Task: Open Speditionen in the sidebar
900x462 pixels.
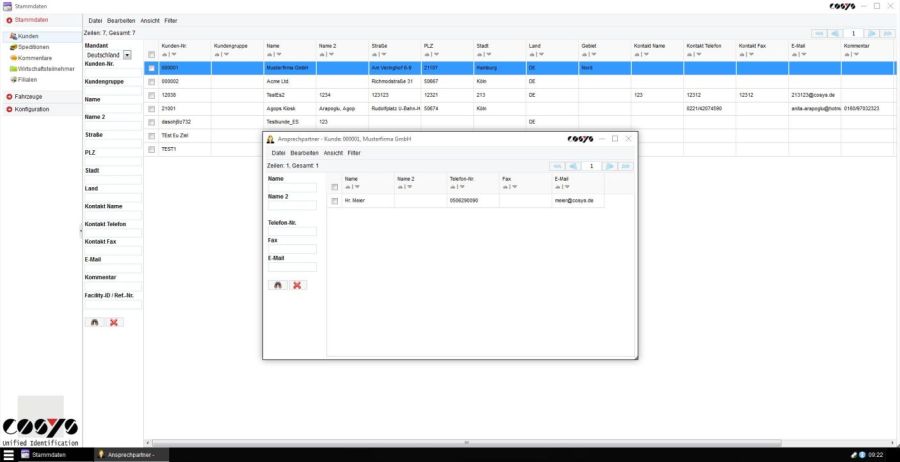Action: coord(29,47)
